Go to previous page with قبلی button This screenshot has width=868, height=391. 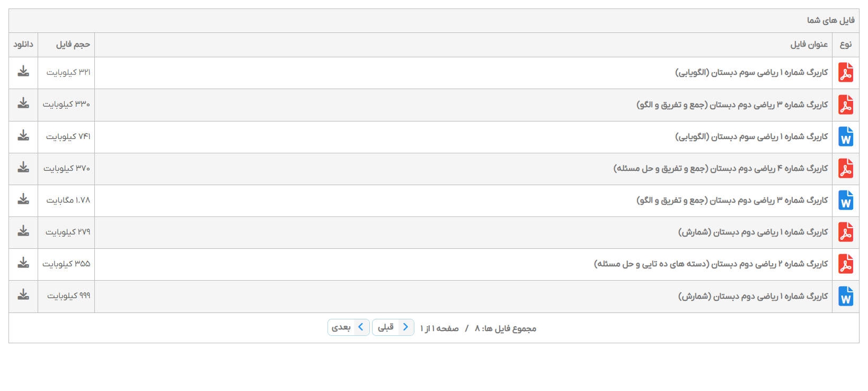click(x=393, y=327)
